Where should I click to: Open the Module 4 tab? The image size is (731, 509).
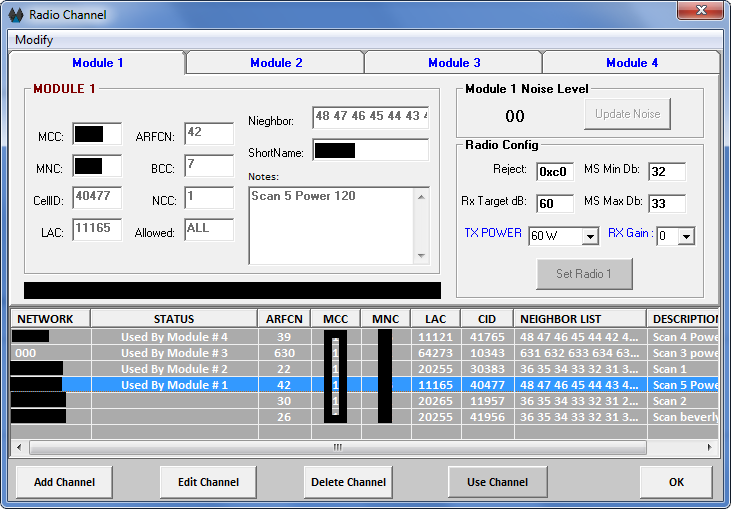632,63
